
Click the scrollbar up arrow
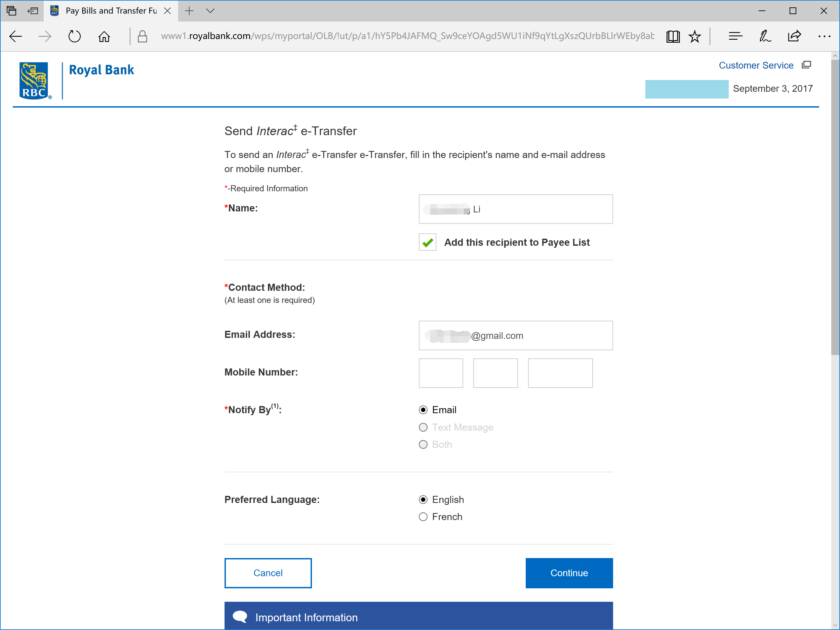(x=835, y=56)
